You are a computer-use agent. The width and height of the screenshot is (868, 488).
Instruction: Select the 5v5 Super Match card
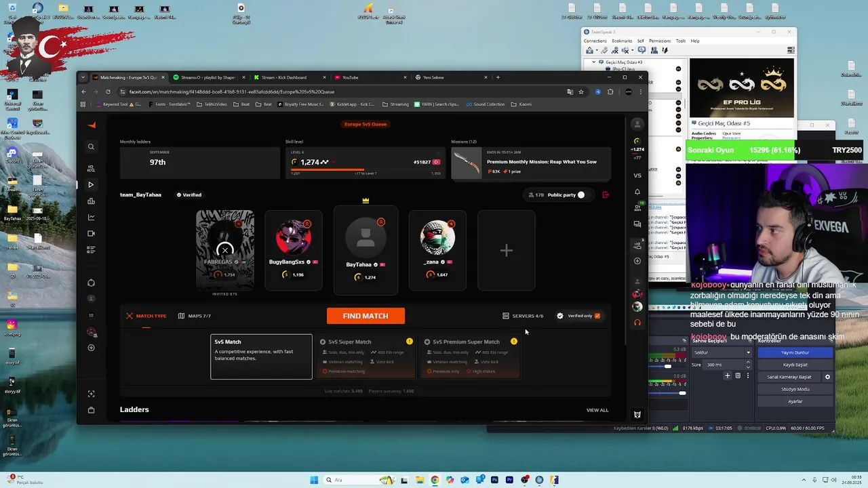366,357
